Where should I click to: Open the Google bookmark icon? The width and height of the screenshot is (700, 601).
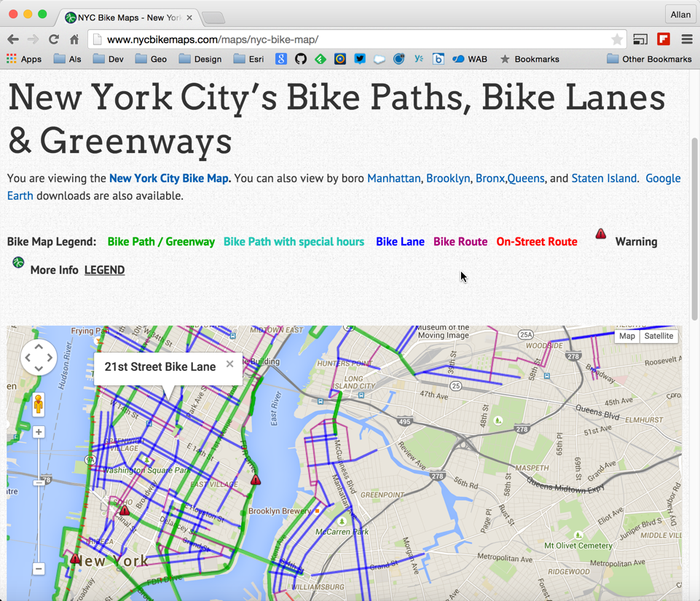[x=281, y=59]
